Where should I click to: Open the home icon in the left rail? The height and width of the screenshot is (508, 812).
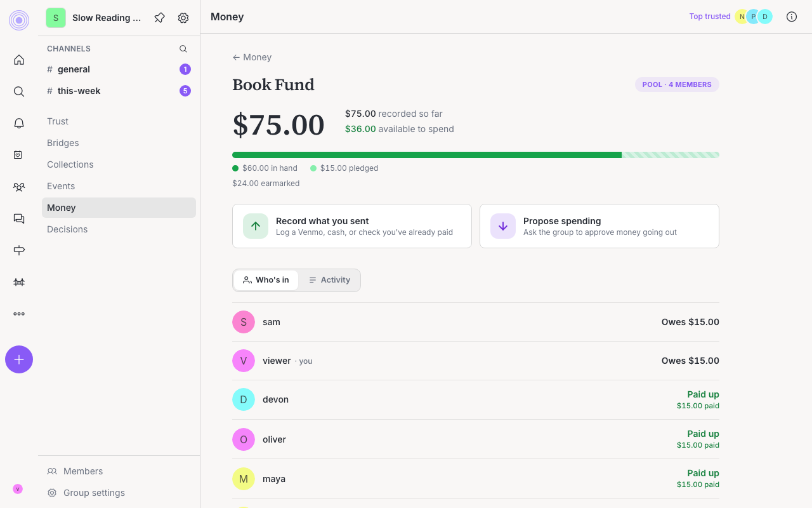pos(19,60)
